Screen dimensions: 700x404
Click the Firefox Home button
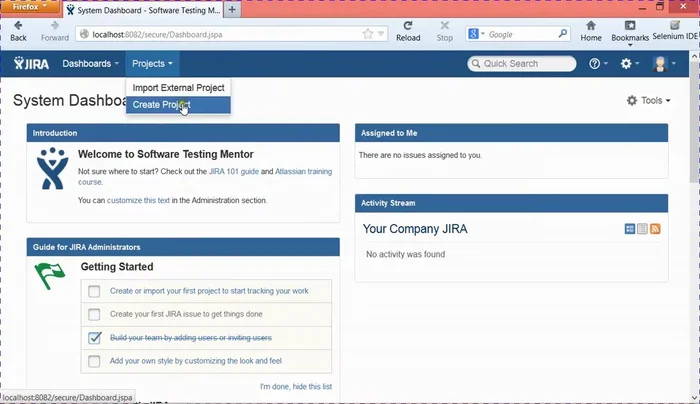(x=591, y=29)
